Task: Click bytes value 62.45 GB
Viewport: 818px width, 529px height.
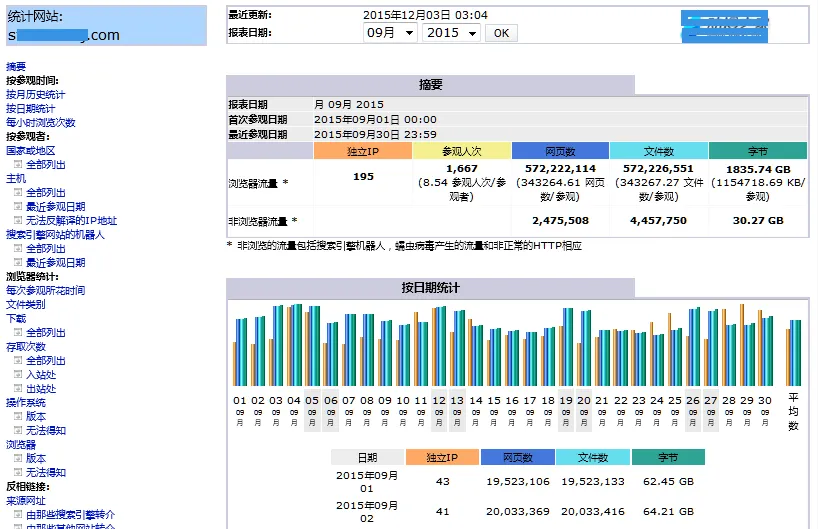Action: [x=668, y=482]
